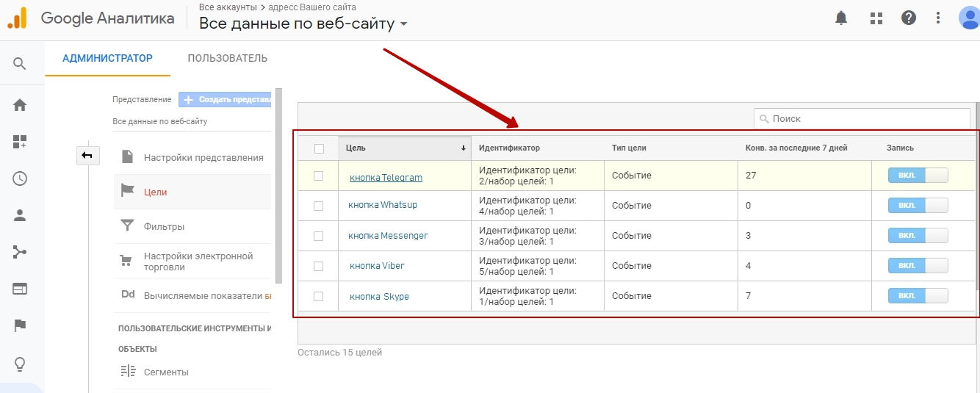The height and width of the screenshot is (393, 980).
Task: Tick the select-all goals checkbox in header
Action: pyautogui.click(x=319, y=148)
